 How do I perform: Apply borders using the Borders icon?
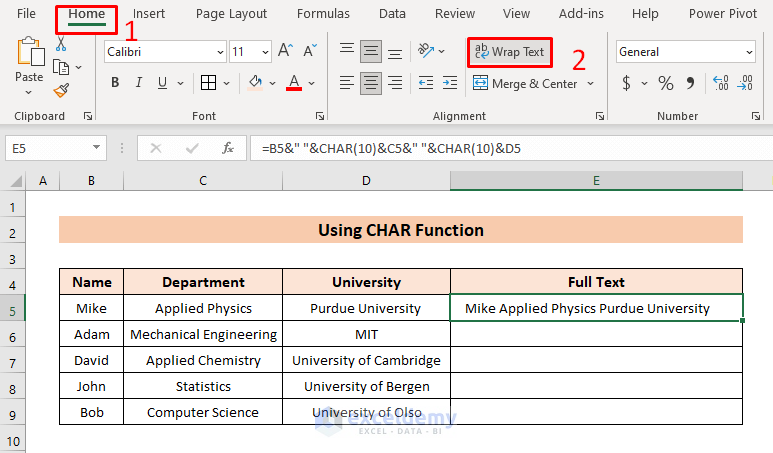coord(209,83)
